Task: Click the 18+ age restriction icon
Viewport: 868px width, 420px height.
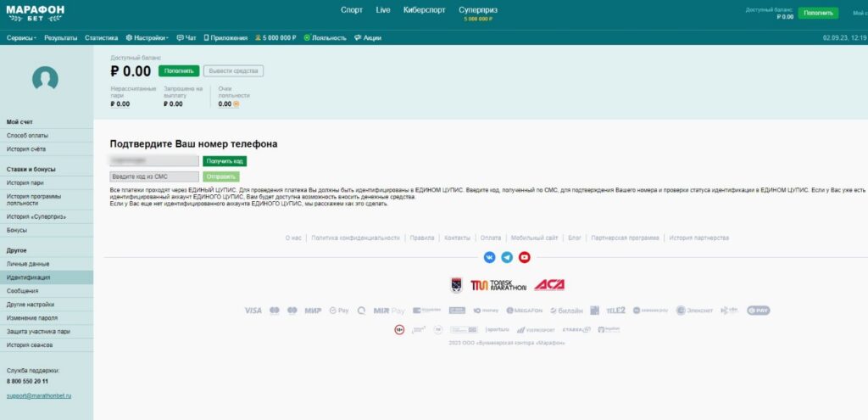Action: [x=399, y=330]
